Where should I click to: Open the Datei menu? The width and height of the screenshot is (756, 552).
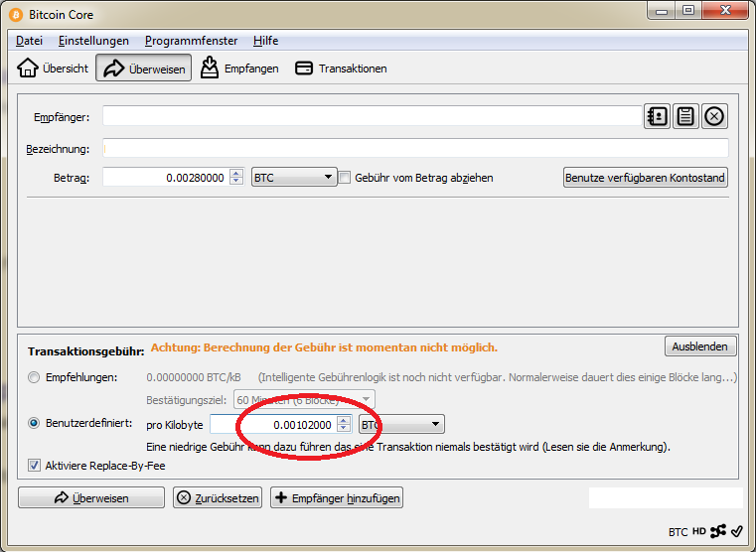(x=29, y=41)
